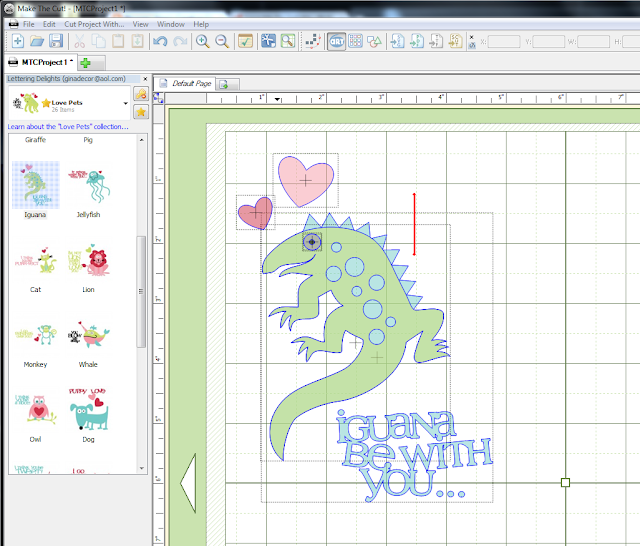
Task: Select the Default Page tab
Action: coord(185,83)
